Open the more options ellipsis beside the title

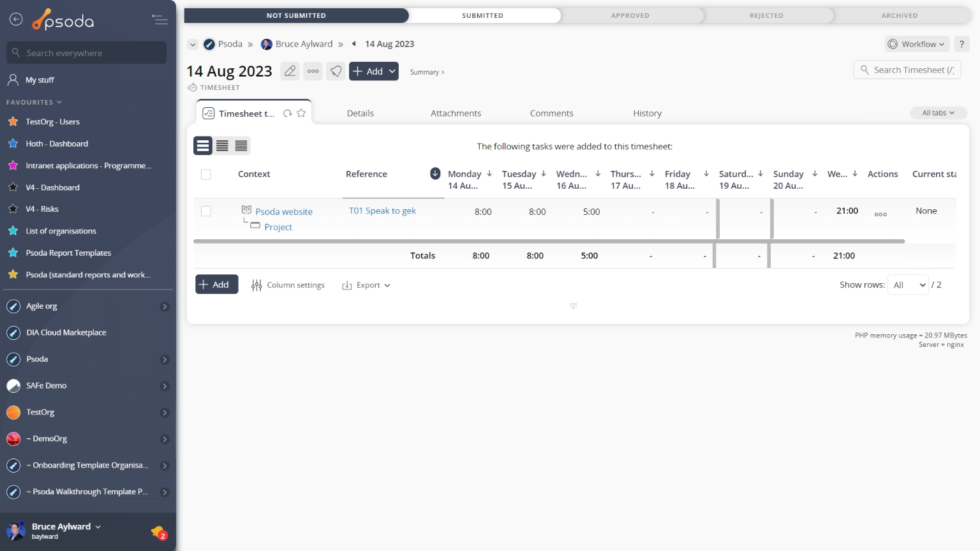(313, 71)
